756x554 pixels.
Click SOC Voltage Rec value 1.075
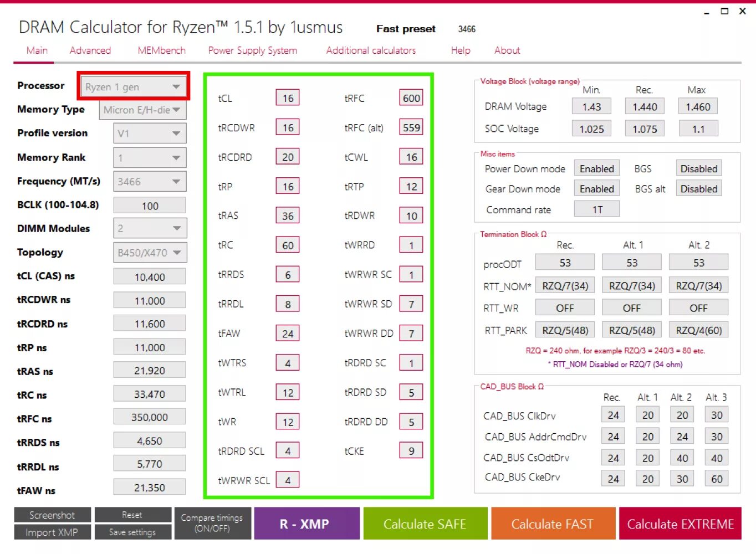(x=645, y=129)
